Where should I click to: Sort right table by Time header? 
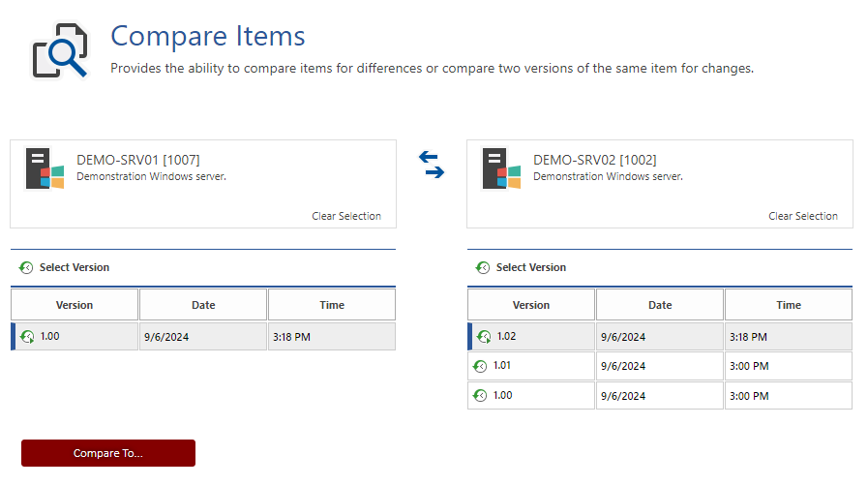pos(789,304)
